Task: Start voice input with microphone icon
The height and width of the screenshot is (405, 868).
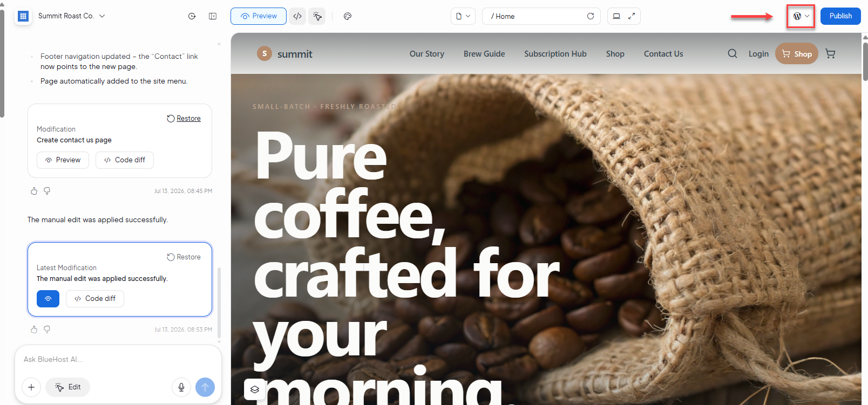Action: click(x=181, y=387)
